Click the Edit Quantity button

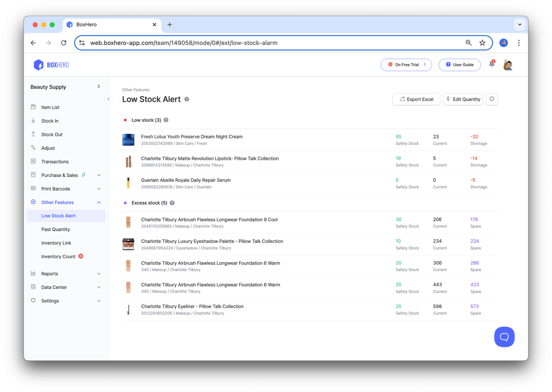coord(463,99)
